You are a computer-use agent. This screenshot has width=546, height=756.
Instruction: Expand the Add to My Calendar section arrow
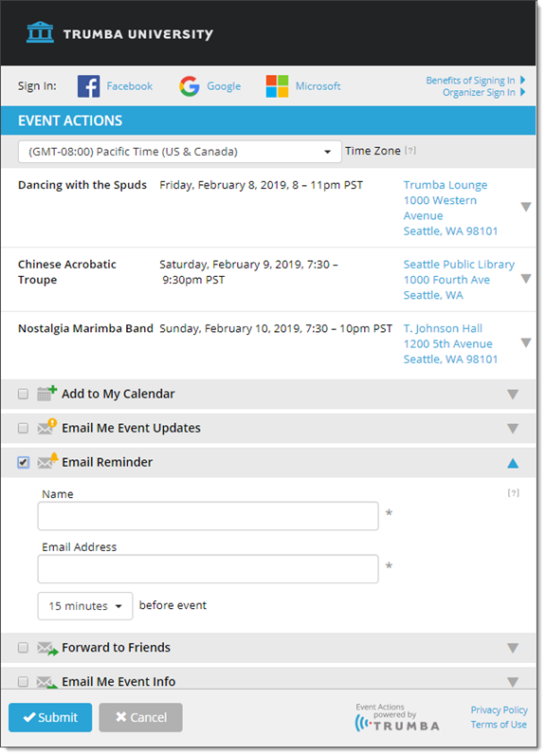[513, 395]
